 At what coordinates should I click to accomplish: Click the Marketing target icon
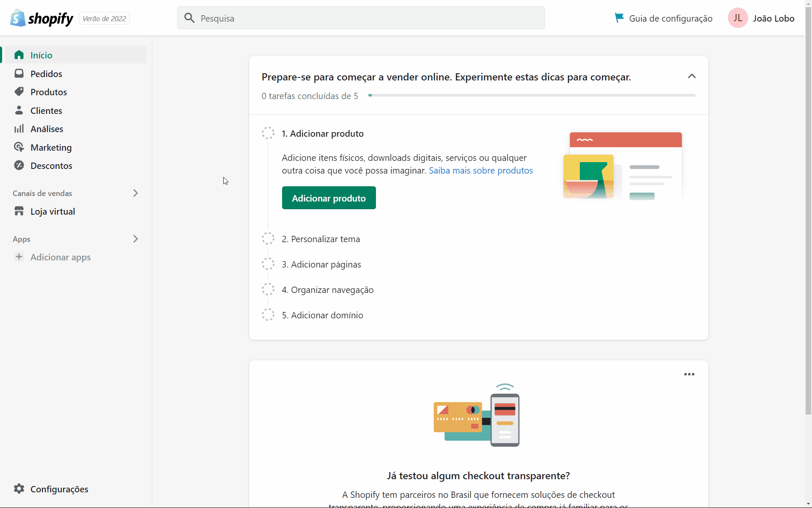click(19, 147)
